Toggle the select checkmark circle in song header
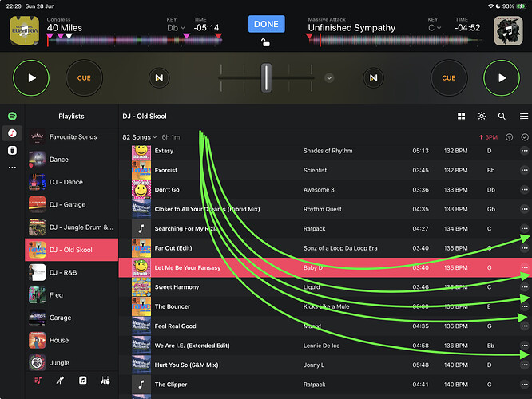Image resolution: width=532 pixels, height=399 pixels. [x=525, y=137]
